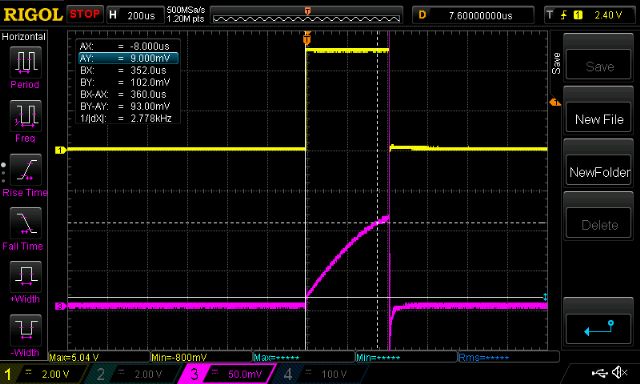Select the +Width measurement icon
Viewport: 640px width, 384px height.
point(25,277)
